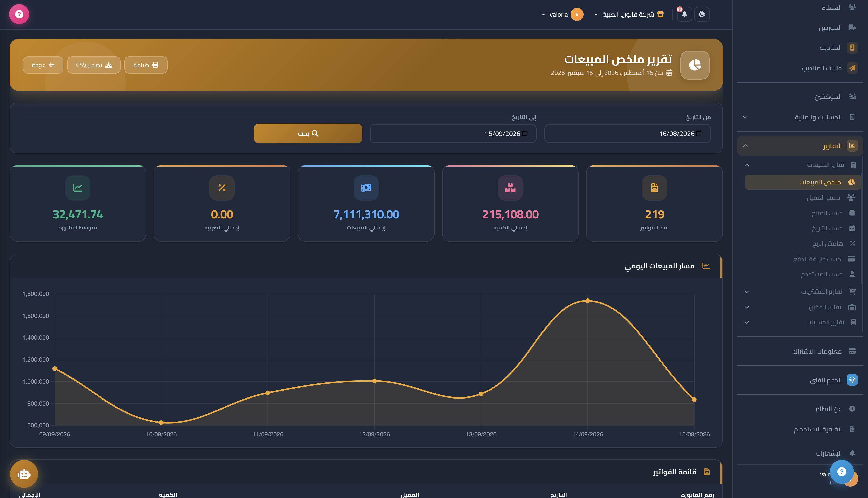Click the تصدير CSV export button
This screenshot has height=498, width=868.
coord(94,65)
